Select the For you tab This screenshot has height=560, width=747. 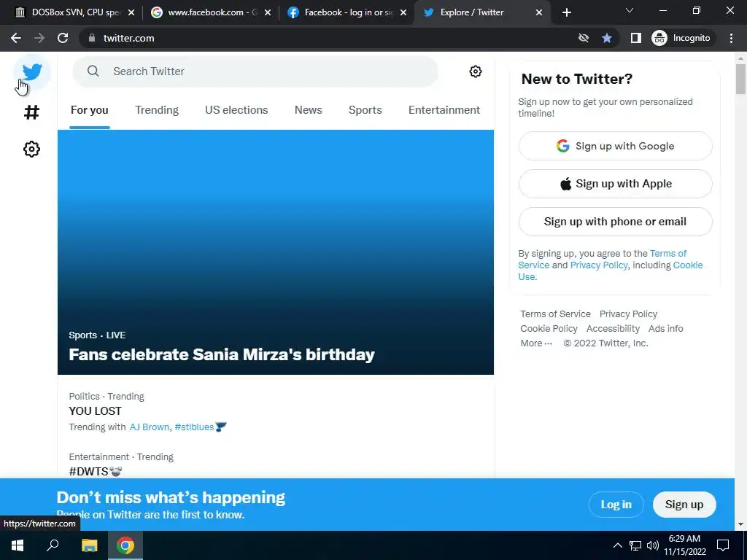90,110
